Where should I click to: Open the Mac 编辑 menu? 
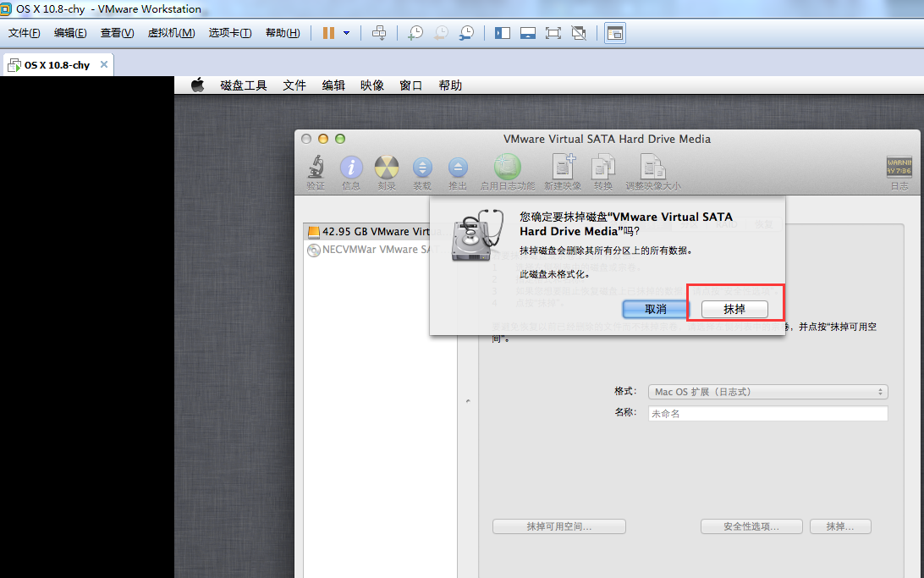click(333, 85)
